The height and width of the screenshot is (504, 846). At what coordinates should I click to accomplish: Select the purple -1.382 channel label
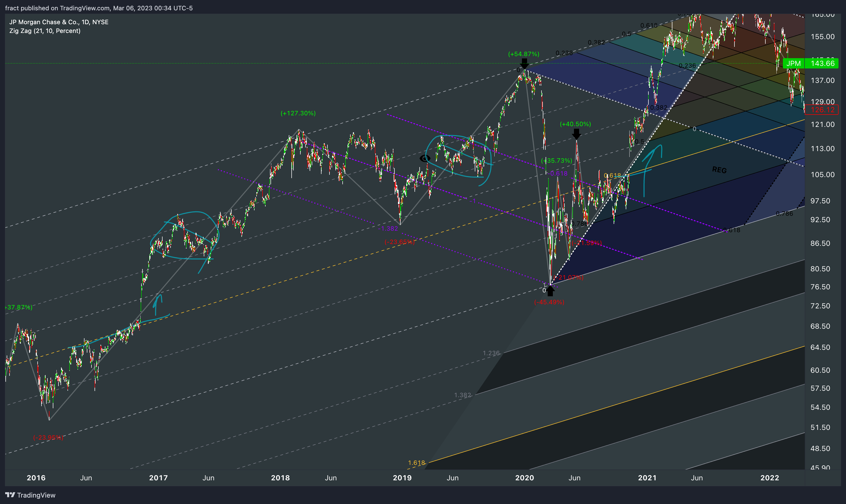pyautogui.click(x=388, y=229)
